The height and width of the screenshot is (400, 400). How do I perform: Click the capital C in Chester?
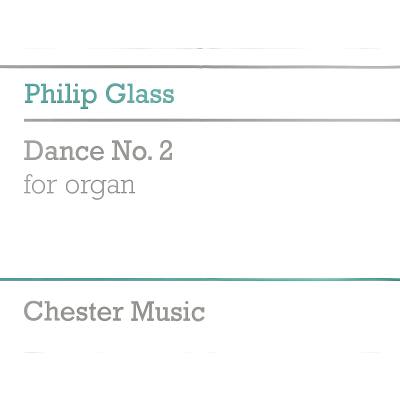click(32, 311)
